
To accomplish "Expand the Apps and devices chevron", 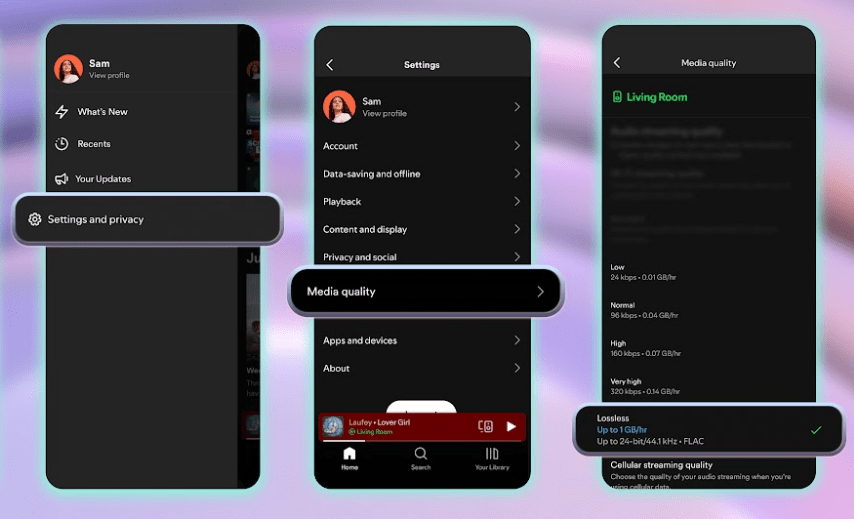I will pyautogui.click(x=517, y=340).
